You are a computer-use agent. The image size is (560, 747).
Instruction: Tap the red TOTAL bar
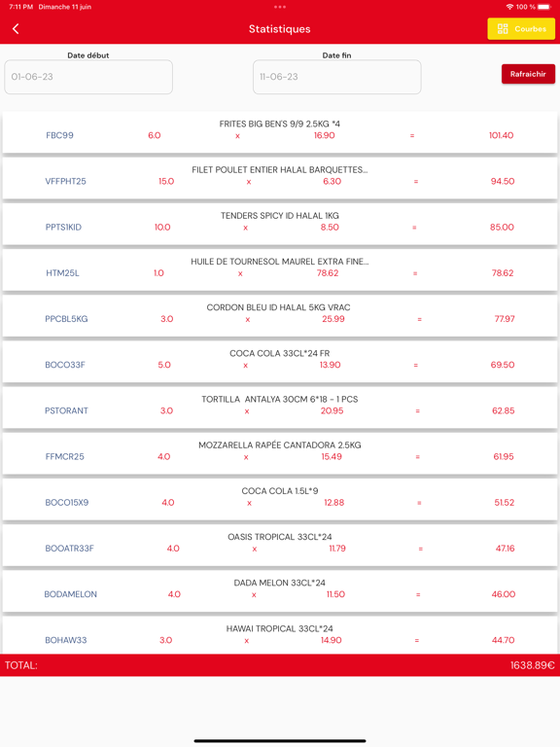(x=280, y=665)
